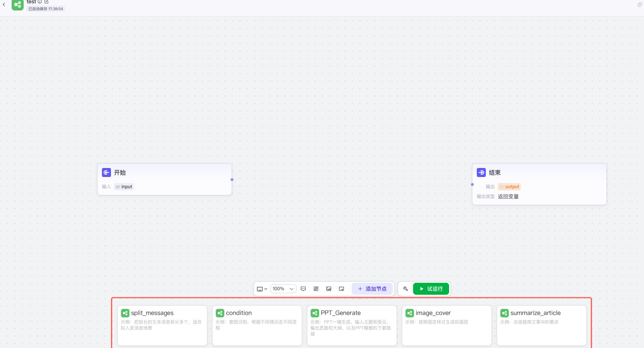Select the condition example card
Screen dimensions: 644x348
257,325
